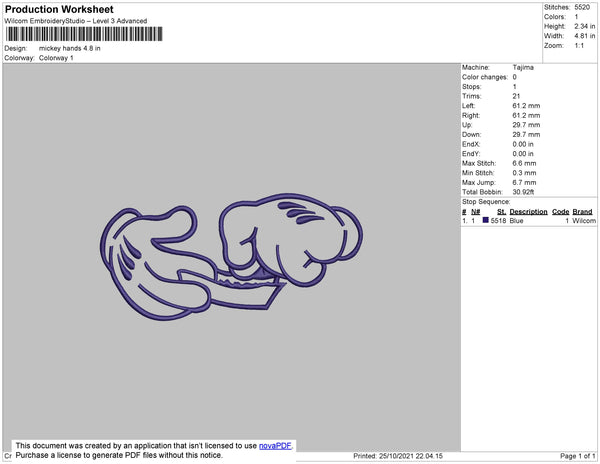The height and width of the screenshot is (464, 600).
Task: Click the Max Jump value '6.7 mm'
Action: point(524,182)
